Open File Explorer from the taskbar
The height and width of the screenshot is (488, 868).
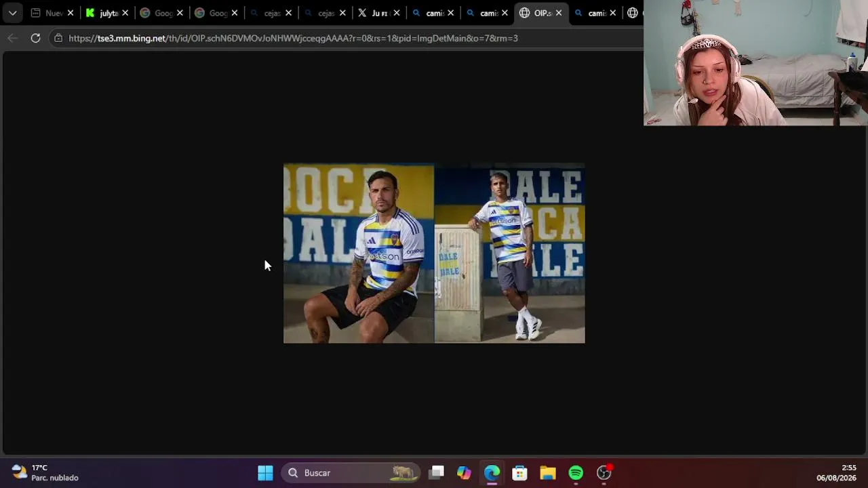(x=548, y=472)
